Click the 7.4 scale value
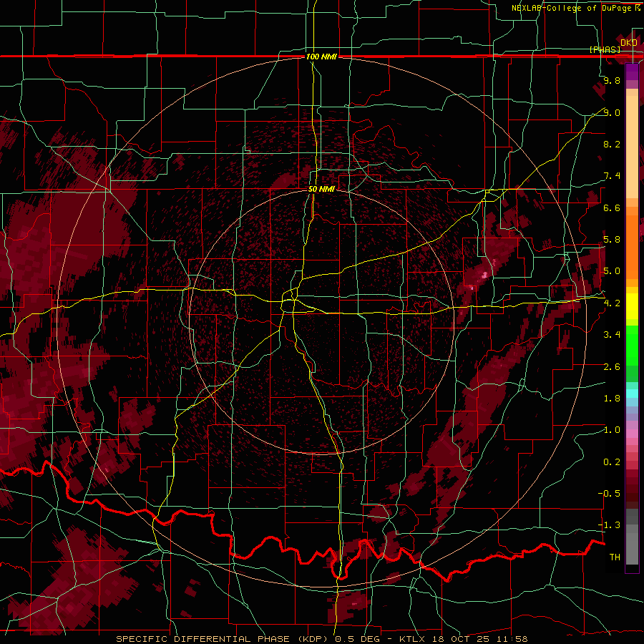Screen dimensions: 644x644 pyautogui.click(x=612, y=176)
